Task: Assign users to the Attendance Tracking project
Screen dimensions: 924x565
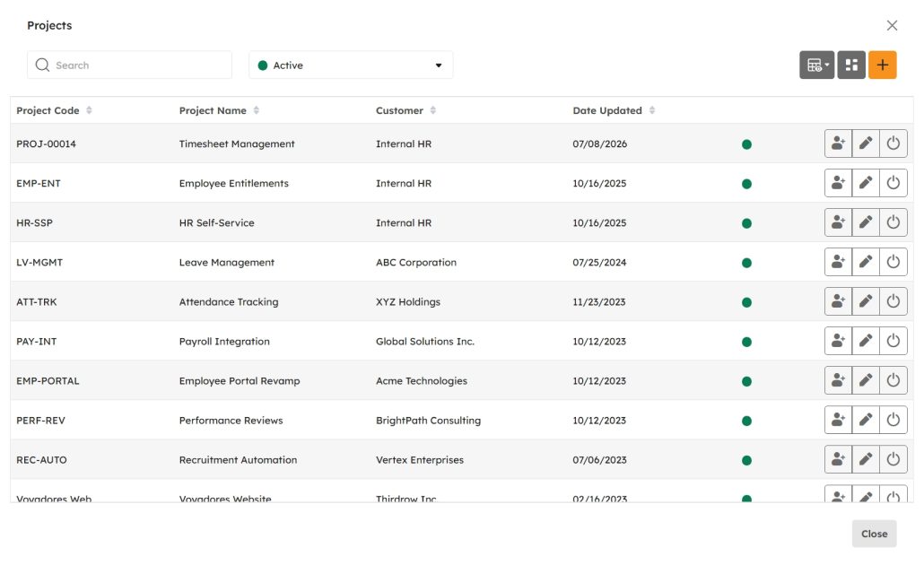Action: coord(838,301)
